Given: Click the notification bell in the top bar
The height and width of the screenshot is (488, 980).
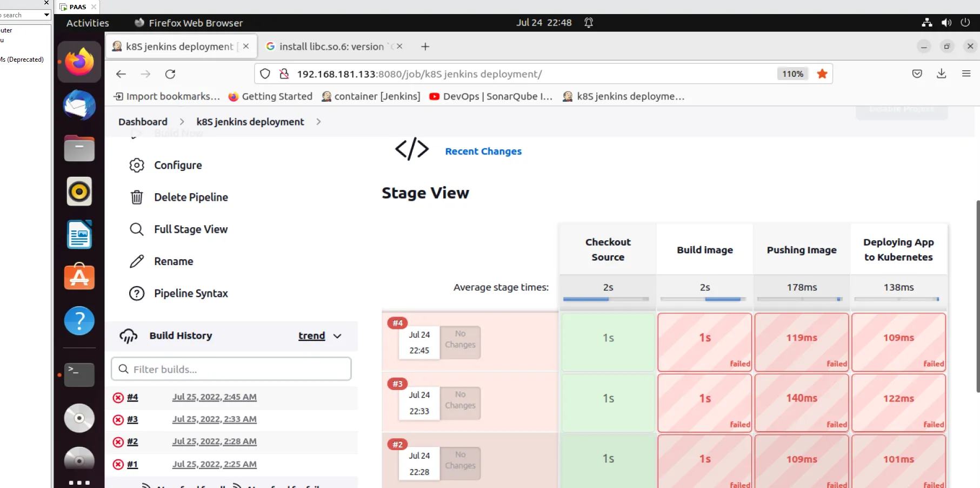Looking at the screenshot, I should click(x=589, y=23).
